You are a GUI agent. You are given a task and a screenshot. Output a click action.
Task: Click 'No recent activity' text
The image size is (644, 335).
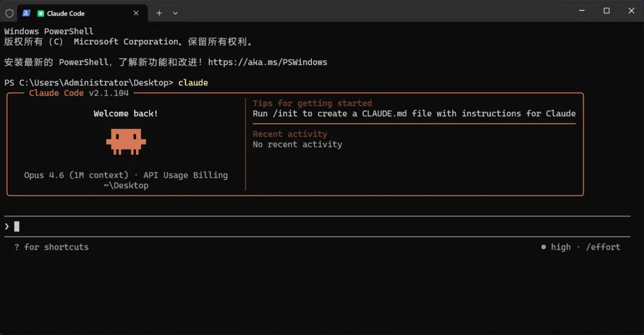[298, 145]
